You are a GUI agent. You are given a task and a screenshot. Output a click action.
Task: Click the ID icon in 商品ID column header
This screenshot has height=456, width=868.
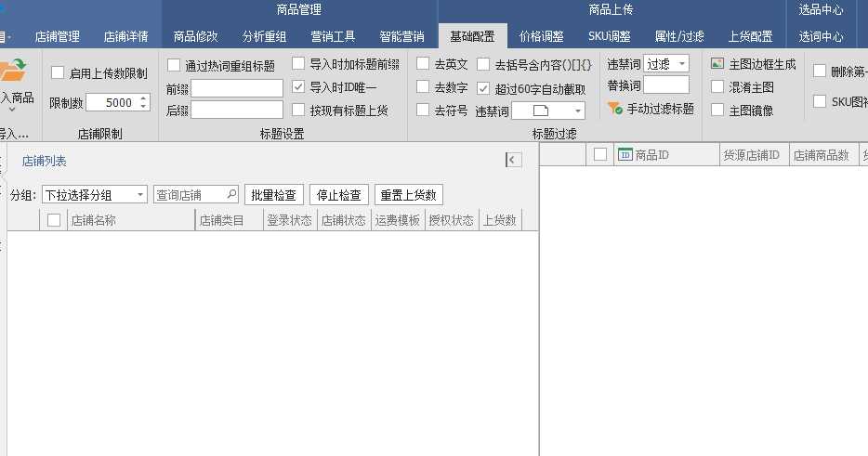pyautogui.click(x=625, y=155)
